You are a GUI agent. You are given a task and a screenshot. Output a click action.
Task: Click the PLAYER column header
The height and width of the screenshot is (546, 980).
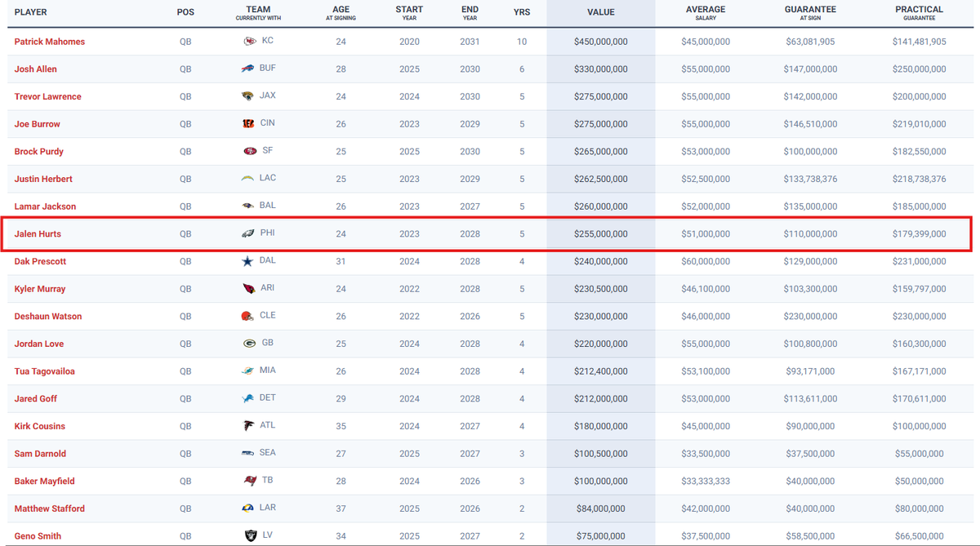pos(31,12)
